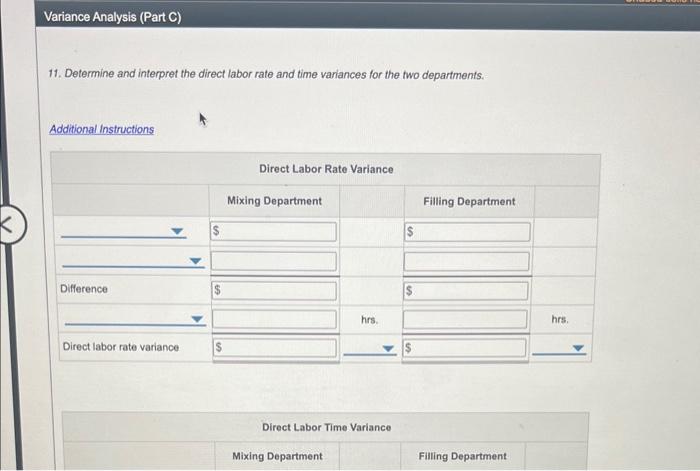Screen dimensions: 700x471
Task: Click Mixing Department hours input field
Action: click(x=275, y=319)
